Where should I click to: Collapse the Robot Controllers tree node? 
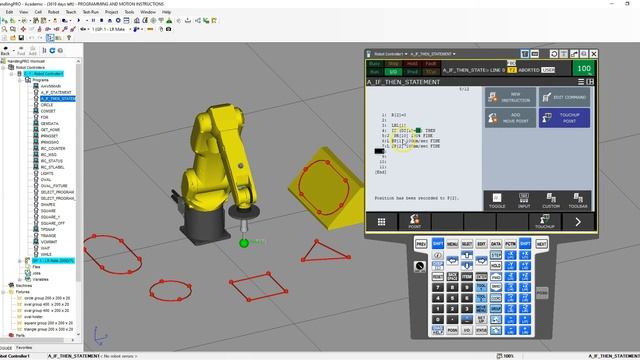(4, 67)
